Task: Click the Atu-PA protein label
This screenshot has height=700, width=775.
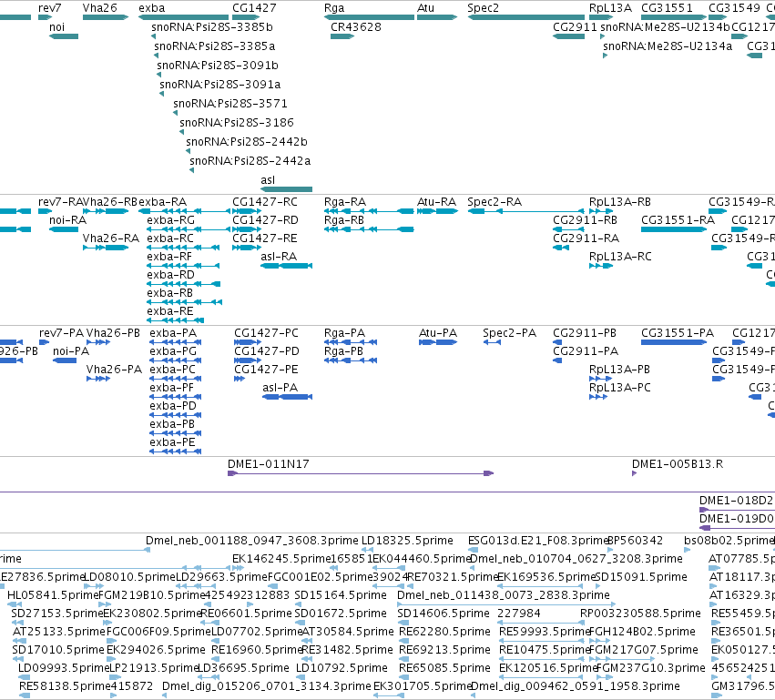Action: pyautogui.click(x=438, y=333)
